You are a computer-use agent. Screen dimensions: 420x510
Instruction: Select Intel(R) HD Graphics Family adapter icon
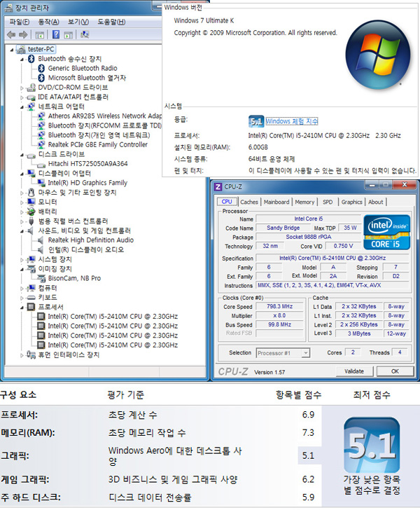pos(41,183)
